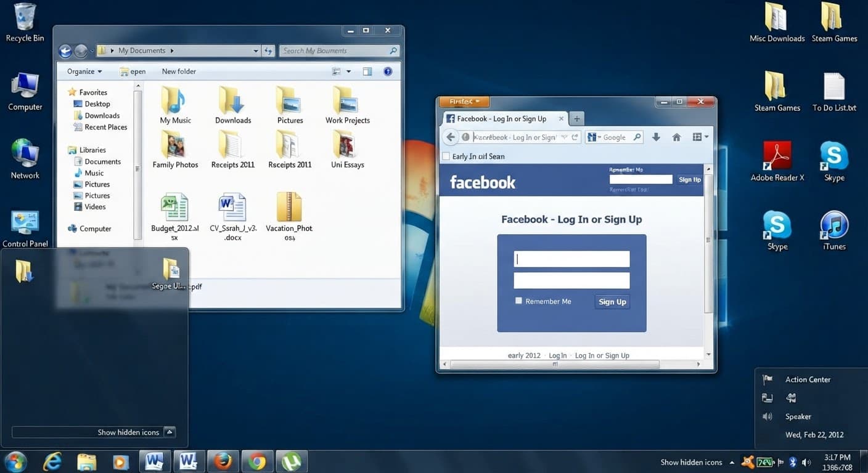Open the Network icon on the desktop
The image size is (868, 473).
(x=25, y=159)
